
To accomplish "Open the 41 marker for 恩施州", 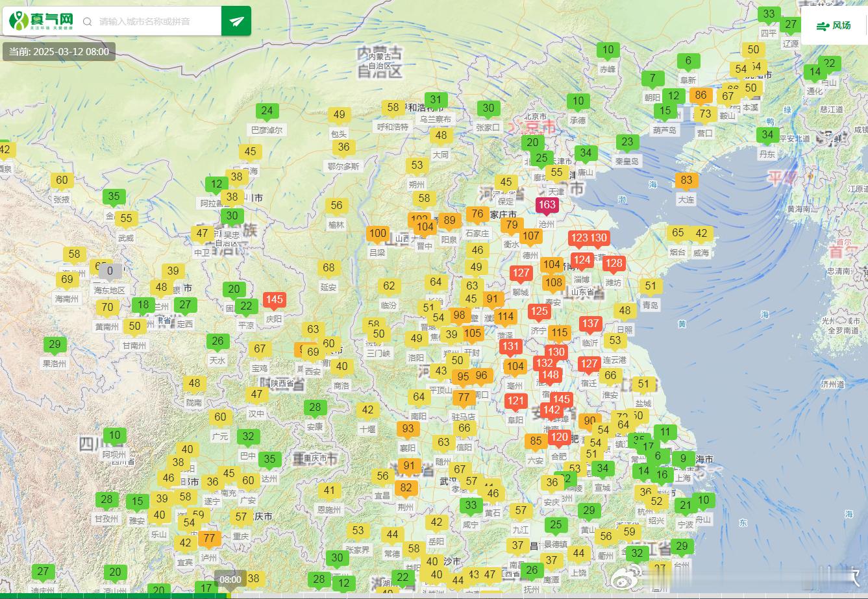I will (329, 492).
